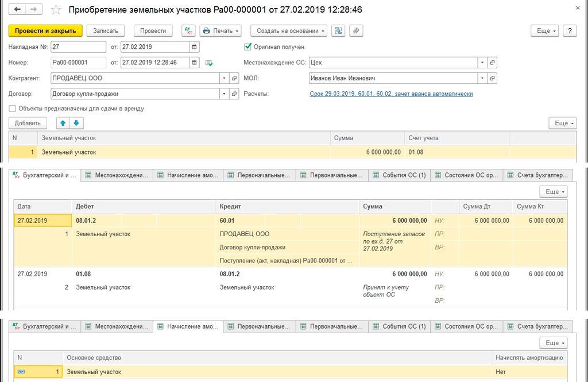This screenshot has height=382, width=588.
Task: Click Провести и закрыть button
Action: pos(45,31)
